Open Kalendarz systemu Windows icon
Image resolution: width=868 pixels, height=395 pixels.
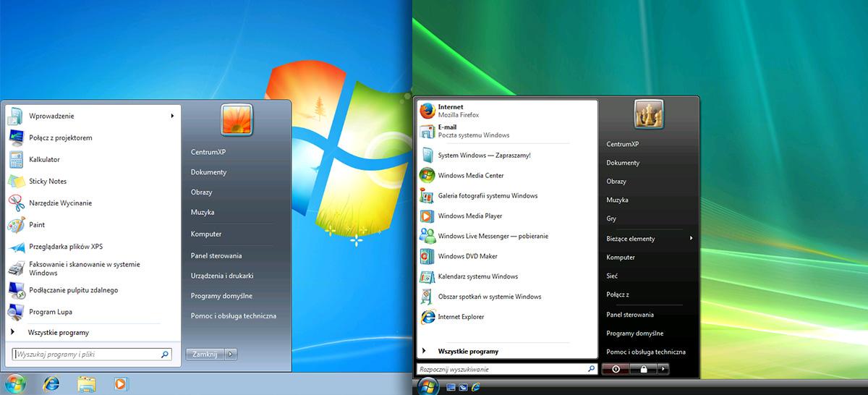tap(427, 276)
